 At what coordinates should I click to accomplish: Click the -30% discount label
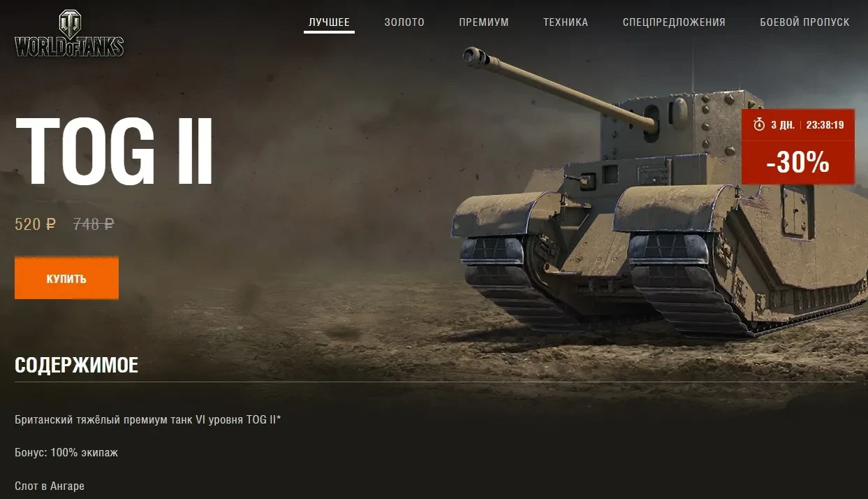[797, 163]
